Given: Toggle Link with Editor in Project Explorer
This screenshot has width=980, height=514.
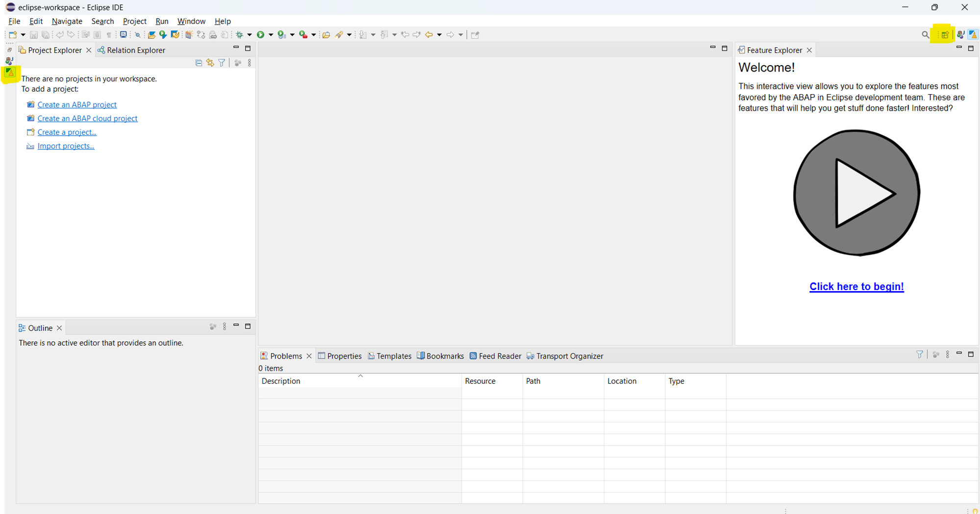Looking at the screenshot, I should (x=210, y=63).
